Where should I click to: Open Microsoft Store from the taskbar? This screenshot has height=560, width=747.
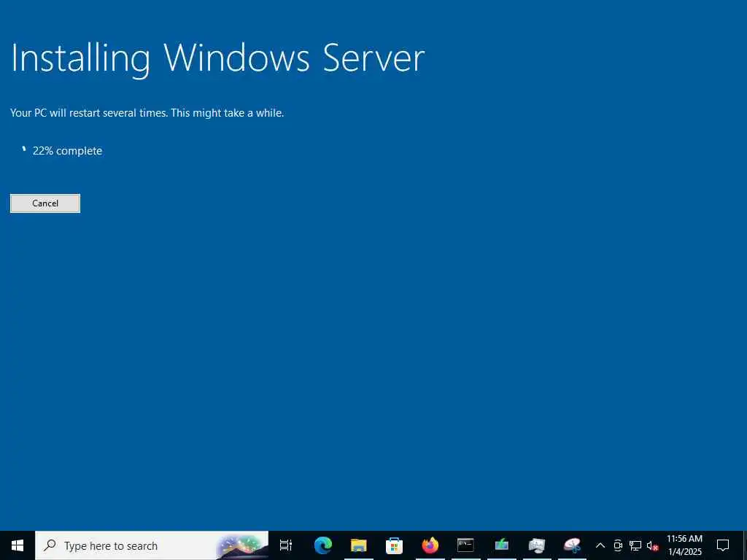click(x=395, y=545)
